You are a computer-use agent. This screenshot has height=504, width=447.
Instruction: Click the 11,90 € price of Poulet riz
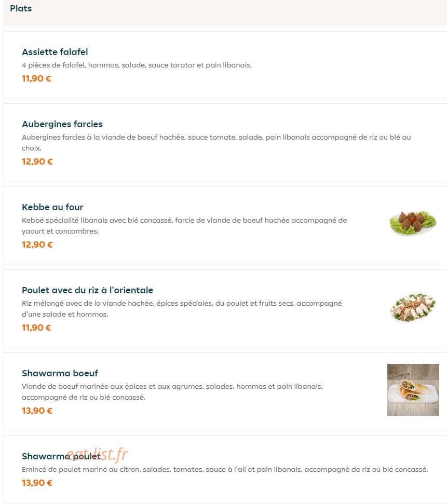pos(36,328)
